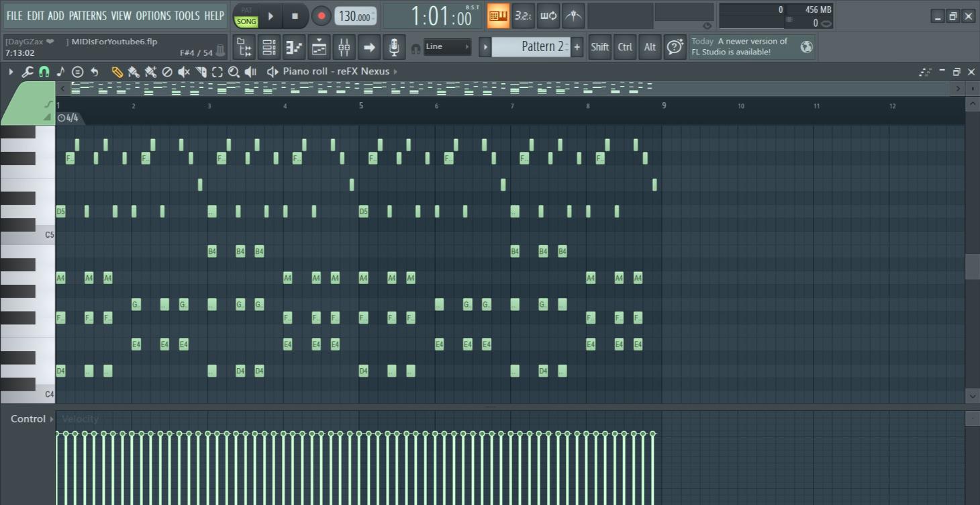Click the speaker icon beside Piano roll title

click(x=272, y=72)
